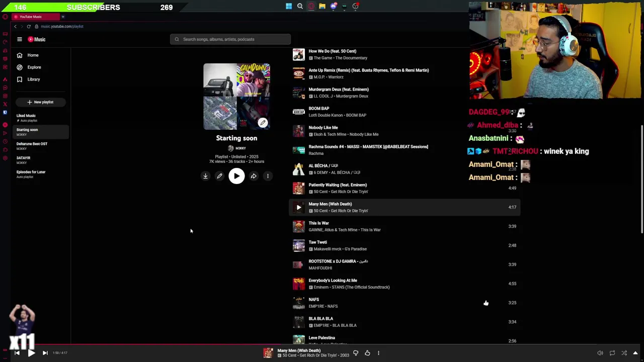
Task: Open Episodes for Later playlist
Action: pyautogui.click(x=42, y=174)
